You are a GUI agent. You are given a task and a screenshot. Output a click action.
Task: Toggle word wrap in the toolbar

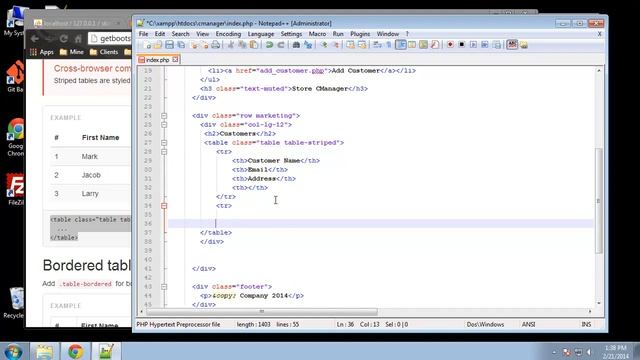pos(377,45)
